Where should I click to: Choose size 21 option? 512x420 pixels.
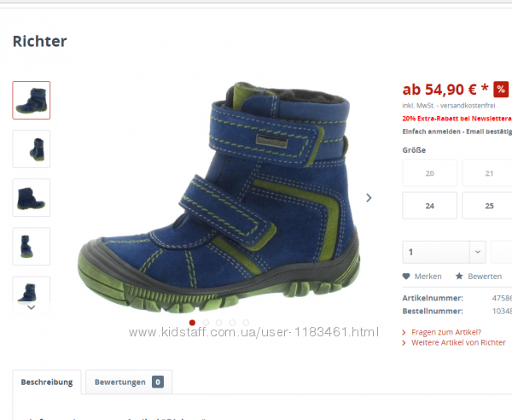point(487,173)
